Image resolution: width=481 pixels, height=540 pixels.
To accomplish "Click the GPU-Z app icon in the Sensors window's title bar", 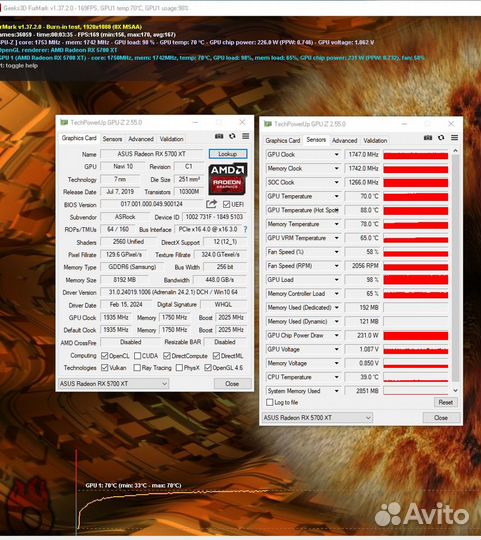I will (268, 124).
